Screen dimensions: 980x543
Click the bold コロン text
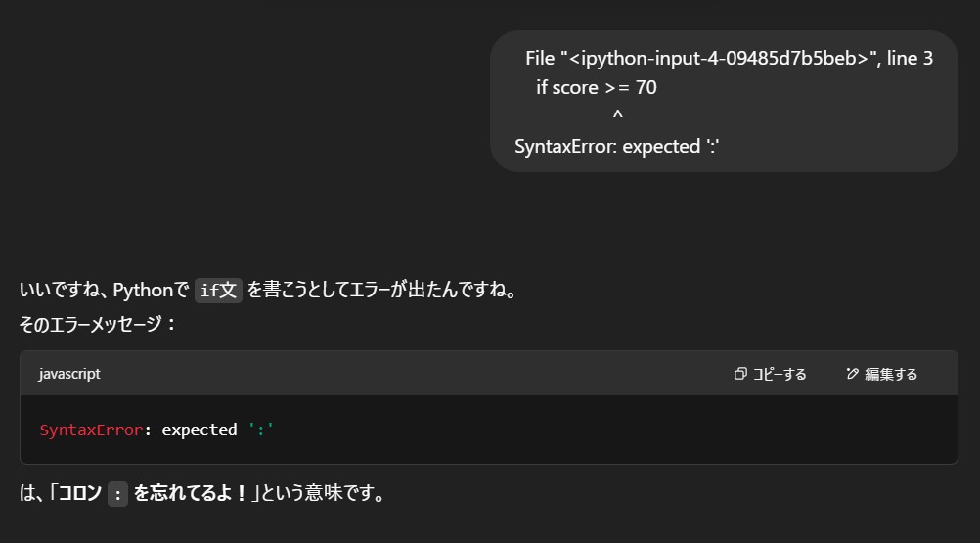(80, 494)
